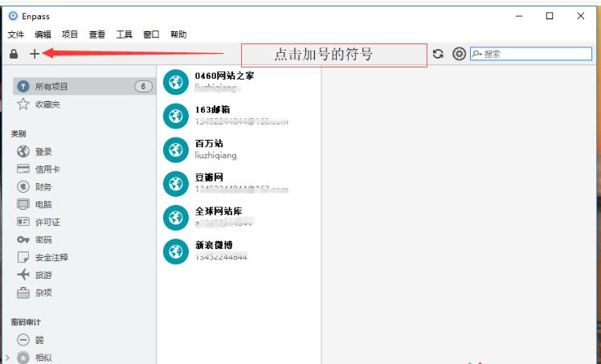Click the round icon beside 相似
601x364 pixels.
23,358
